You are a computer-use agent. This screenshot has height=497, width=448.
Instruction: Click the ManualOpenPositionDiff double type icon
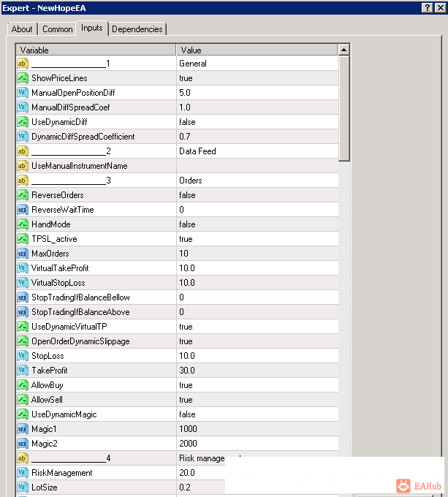tap(23, 93)
